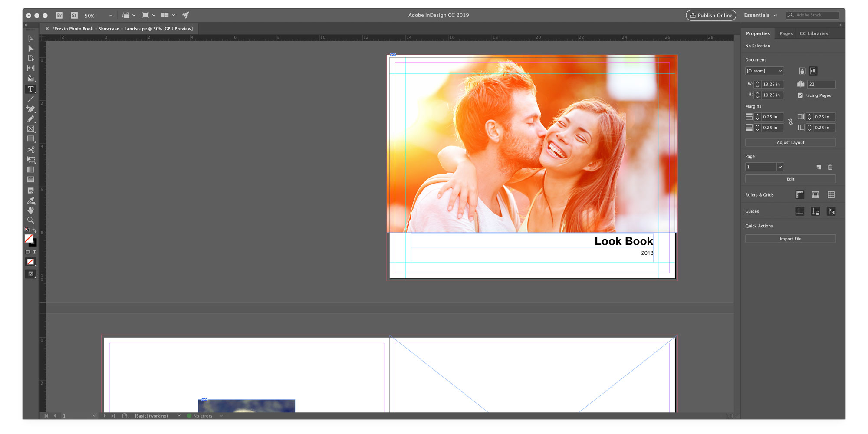Click the Import File button
The image size is (868, 434).
click(790, 238)
